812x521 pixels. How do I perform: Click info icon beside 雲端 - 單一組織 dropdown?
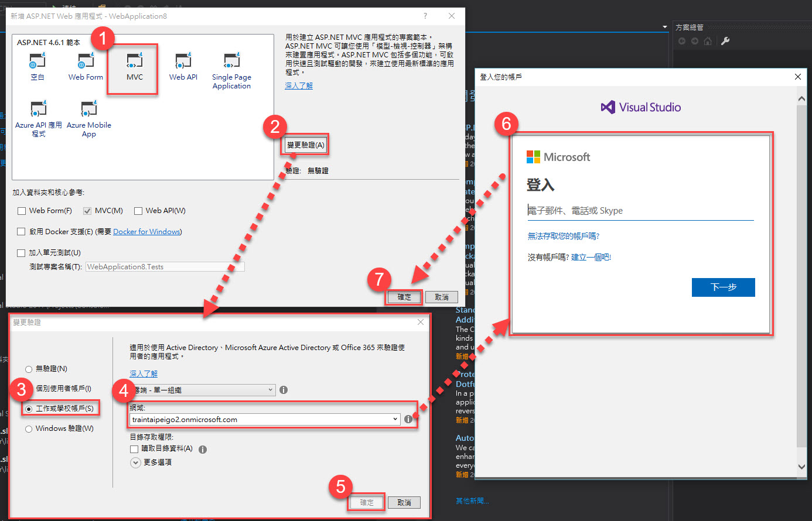point(284,390)
